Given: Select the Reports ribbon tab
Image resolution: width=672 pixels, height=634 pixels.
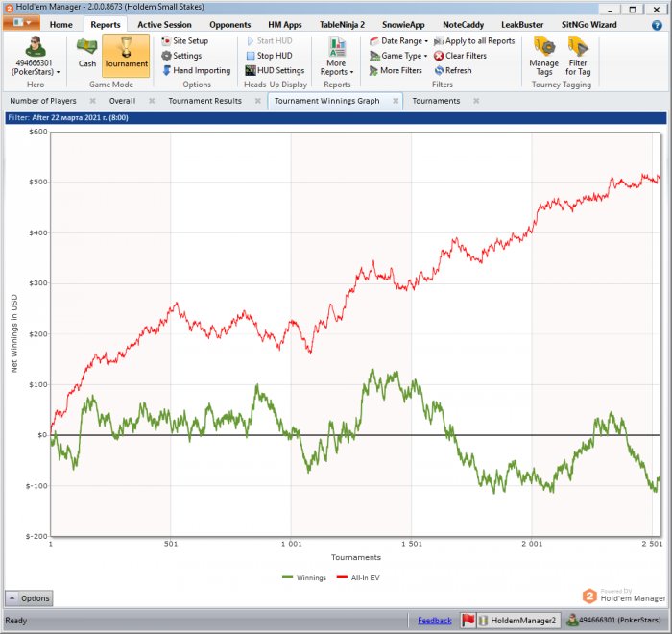Looking at the screenshot, I should tap(106, 25).
